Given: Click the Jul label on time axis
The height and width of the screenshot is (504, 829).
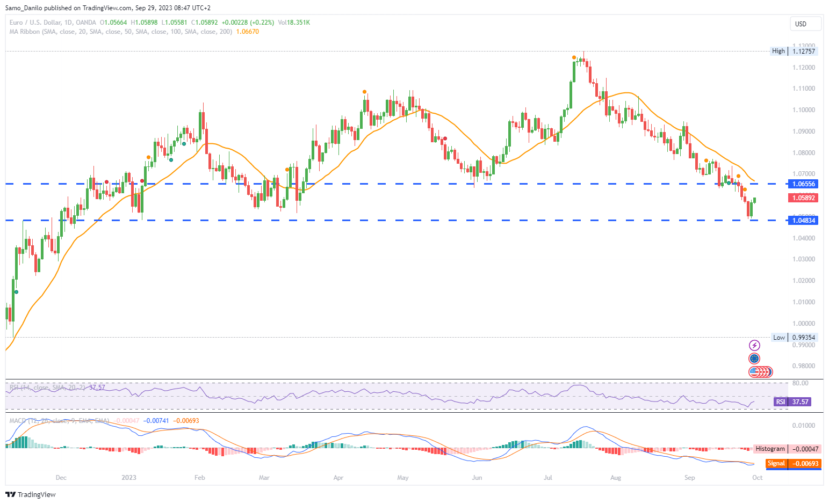Looking at the screenshot, I should click(x=548, y=478).
